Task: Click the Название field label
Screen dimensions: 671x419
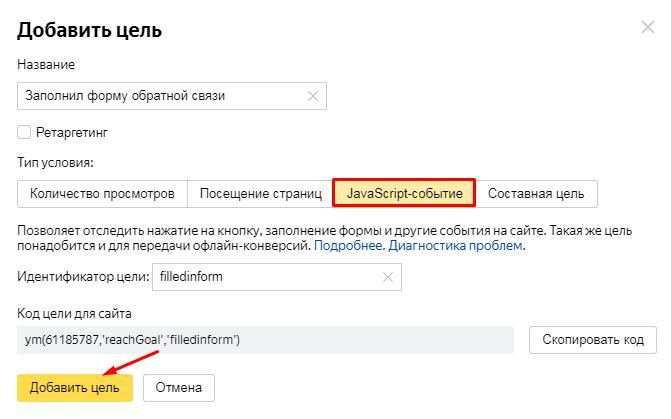Action: [46, 65]
